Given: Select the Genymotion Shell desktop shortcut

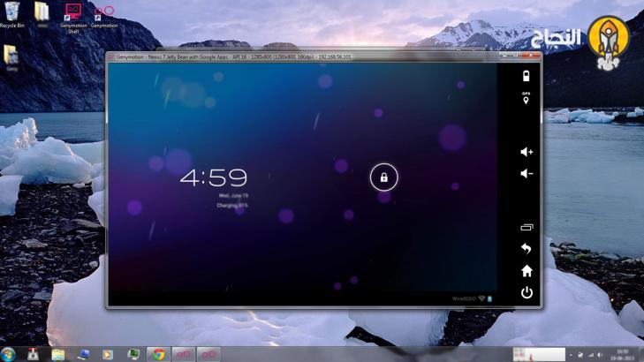Looking at the screenshot, I should pos(73,13).
